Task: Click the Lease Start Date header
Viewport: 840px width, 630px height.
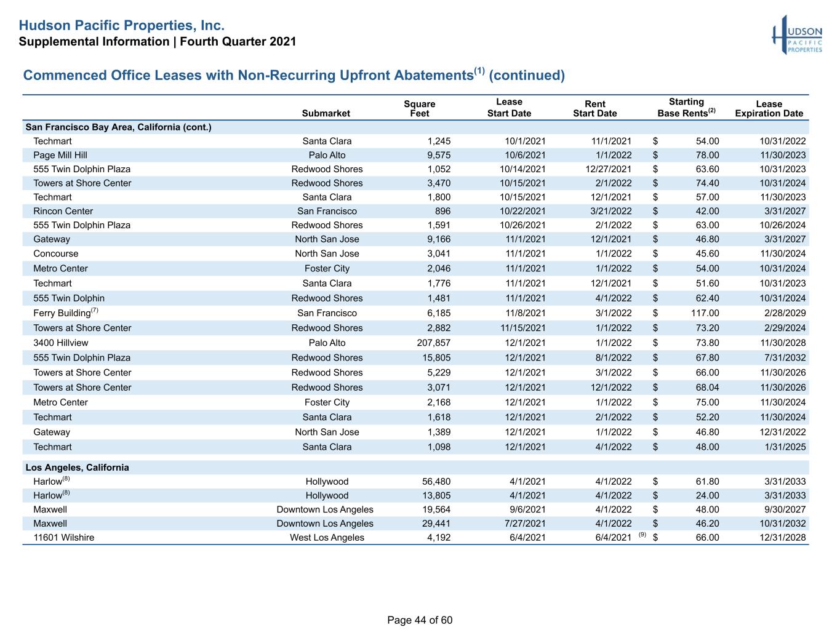Action: [509, 108]
